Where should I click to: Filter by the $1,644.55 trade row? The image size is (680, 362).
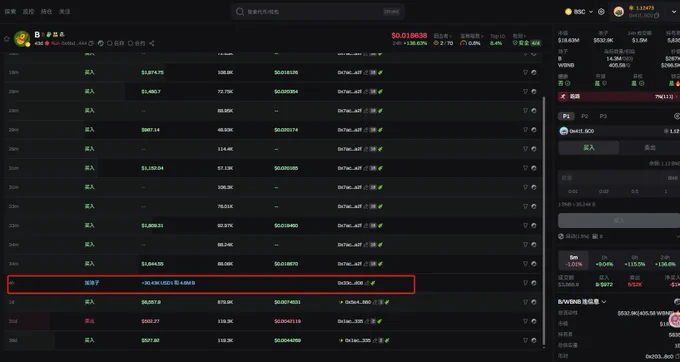525,264
